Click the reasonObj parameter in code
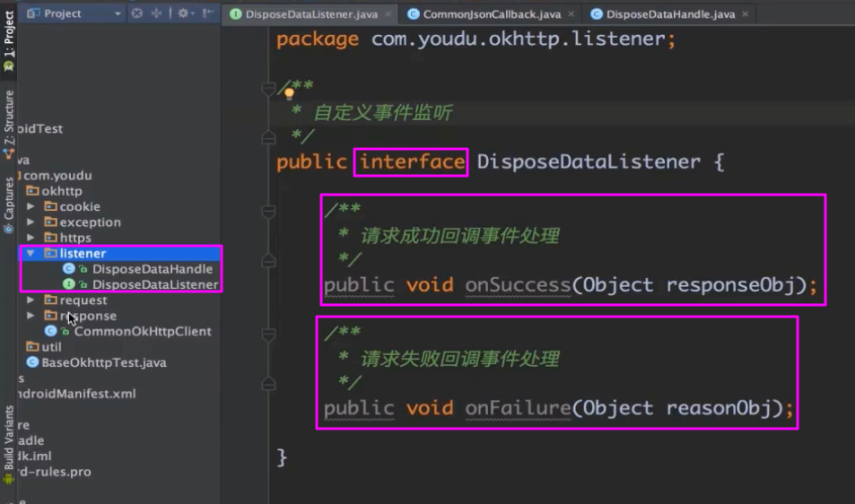The width and height of the screenshot is (855, 504). pos(718,408)
